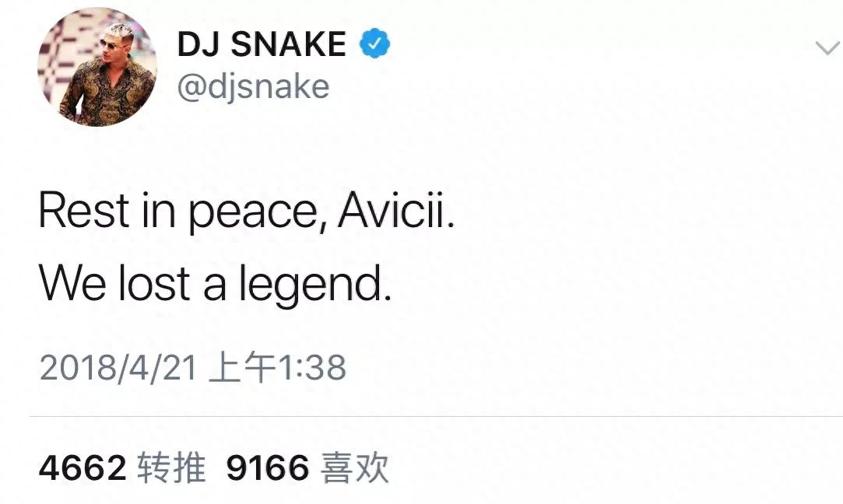The width and height of the screenshot is (843, 504).
Task: Click the 'Rest in peace' text
Action: tap(179, 212)
